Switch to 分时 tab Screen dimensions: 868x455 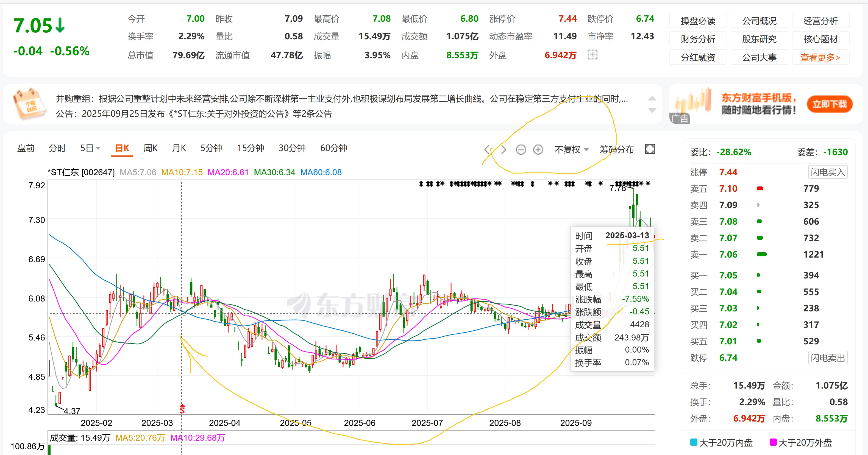tap(57, 148)
